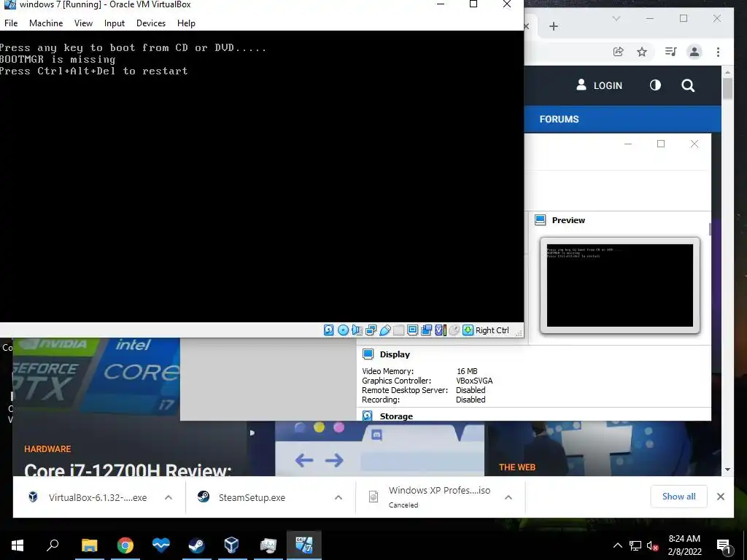747x560 pixels.
Task: Open the Machine menu
Action: [x=46, y=23]
